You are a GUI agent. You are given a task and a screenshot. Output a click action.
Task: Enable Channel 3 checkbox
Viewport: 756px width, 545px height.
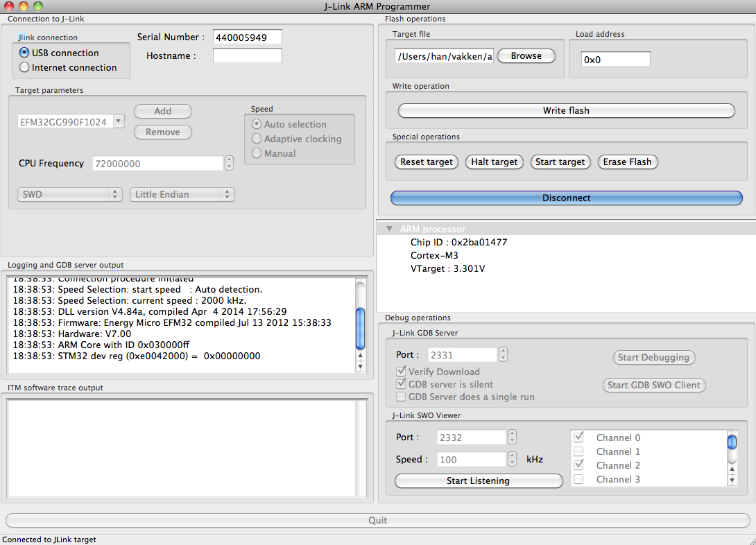tap(578, 479)
